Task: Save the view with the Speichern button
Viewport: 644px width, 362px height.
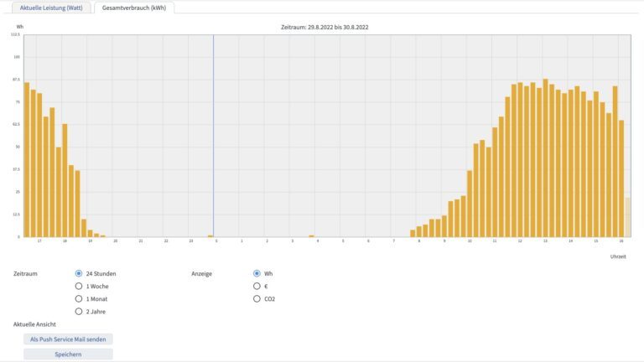Action: pos(68,354)
